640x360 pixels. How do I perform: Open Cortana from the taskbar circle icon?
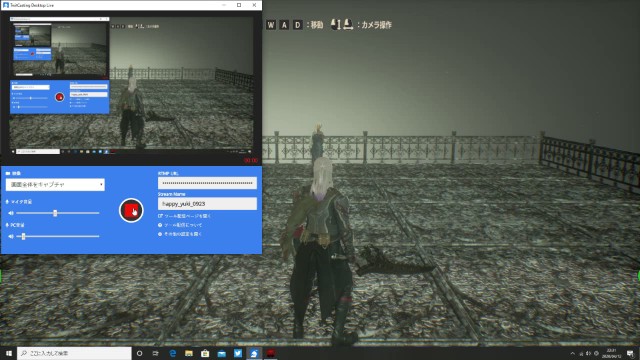click(140, 353)
